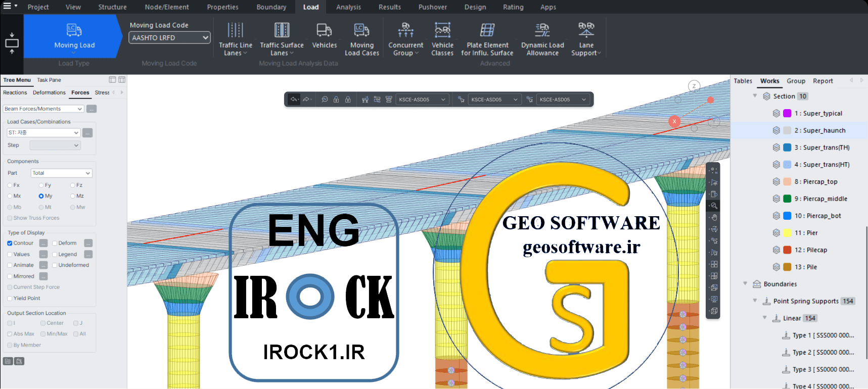Open the Analysis ribbon tab

click(348, 7)
